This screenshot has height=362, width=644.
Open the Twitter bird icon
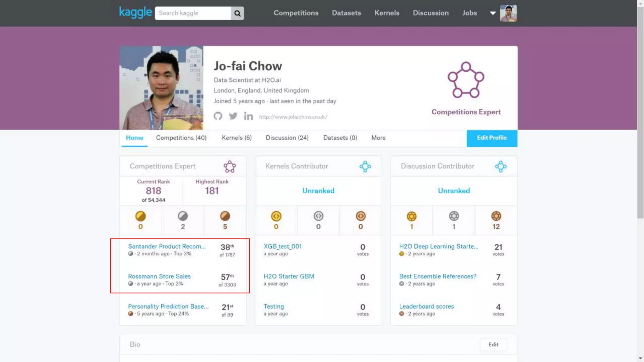pos(233,116)
